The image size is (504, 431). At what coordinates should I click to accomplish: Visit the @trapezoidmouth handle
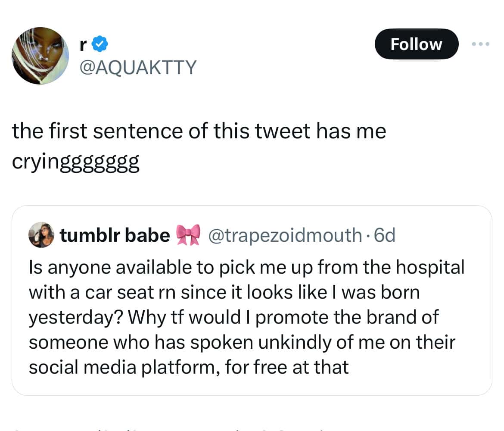(284, 235)
